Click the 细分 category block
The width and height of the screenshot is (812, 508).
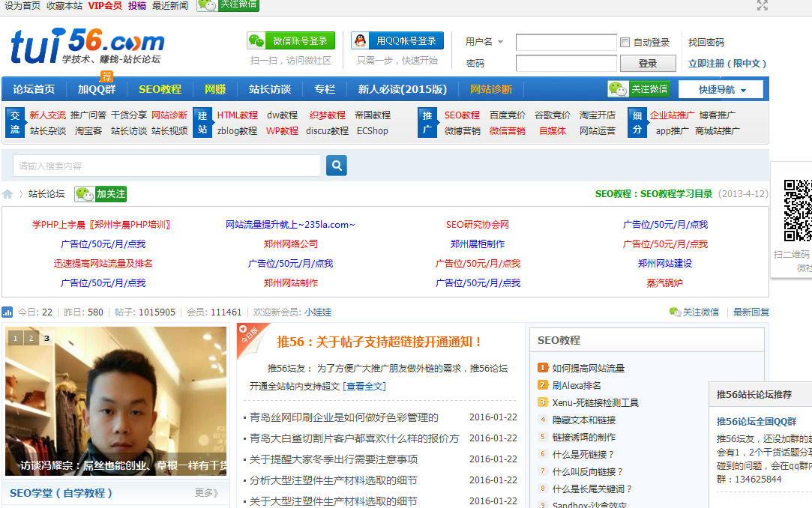(637, 123)
